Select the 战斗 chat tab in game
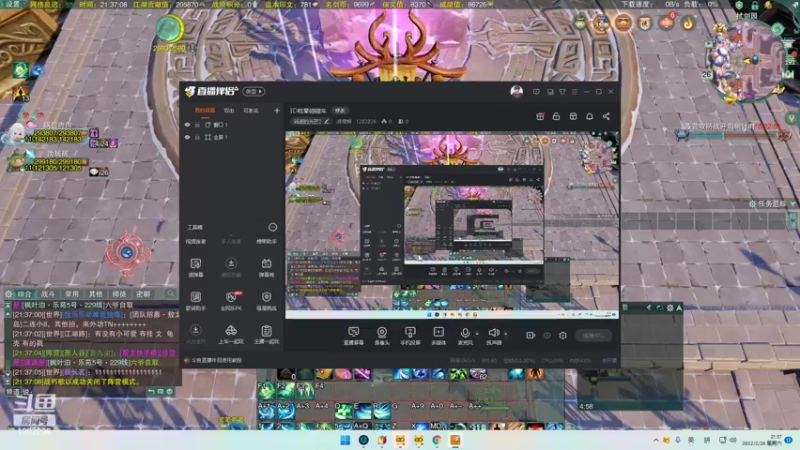The image size is (800, 450). (47, 294)
